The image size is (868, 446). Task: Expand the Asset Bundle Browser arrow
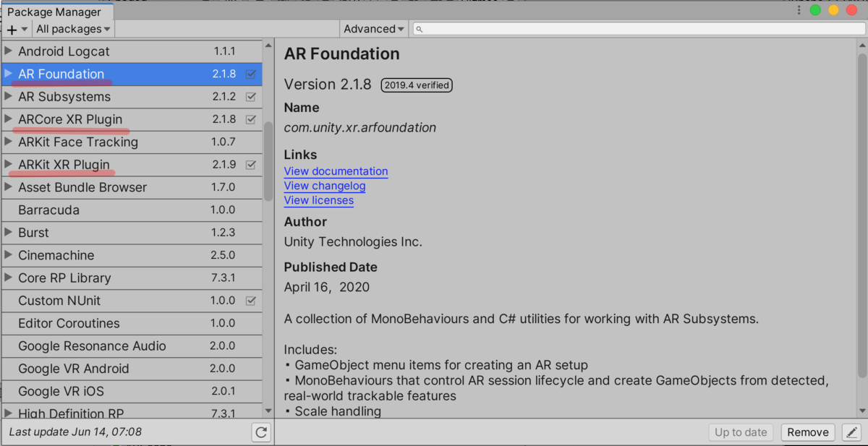pyautogui.click(x=9, y=187)
